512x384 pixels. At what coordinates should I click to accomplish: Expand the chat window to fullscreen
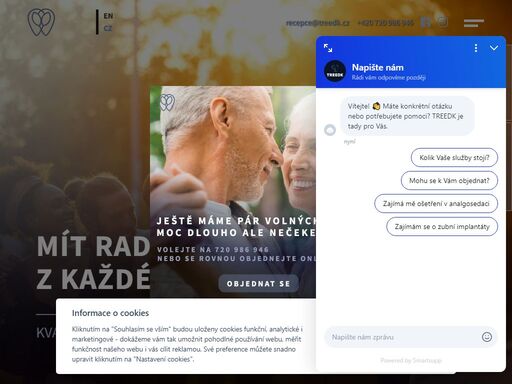[x=328, y=48]
